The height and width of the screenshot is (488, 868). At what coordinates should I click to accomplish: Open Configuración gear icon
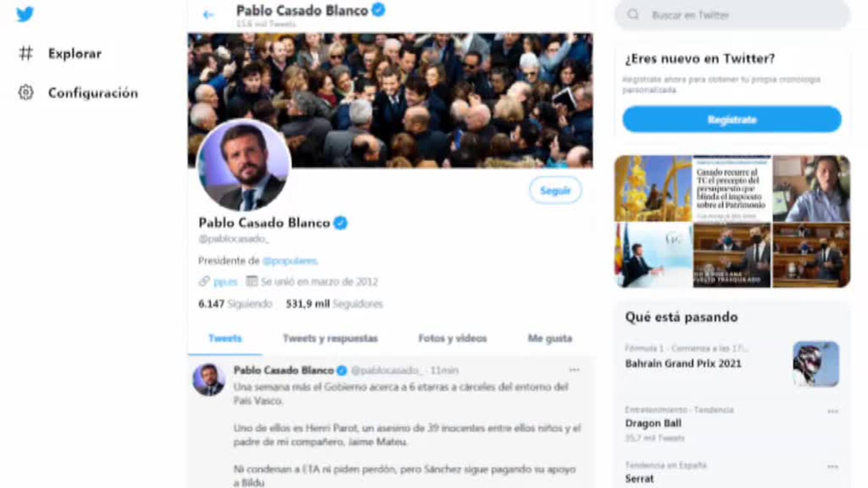point(26,93)
